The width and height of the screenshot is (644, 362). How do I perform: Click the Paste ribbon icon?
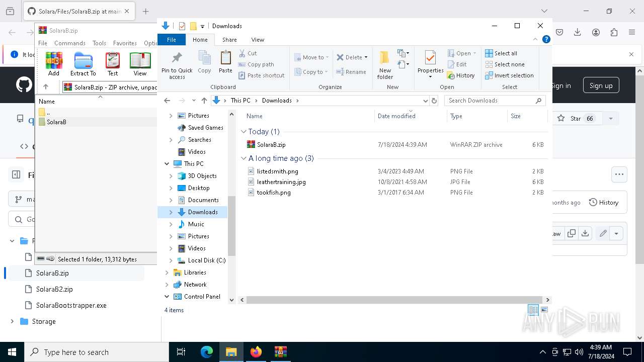click(225, 62)
